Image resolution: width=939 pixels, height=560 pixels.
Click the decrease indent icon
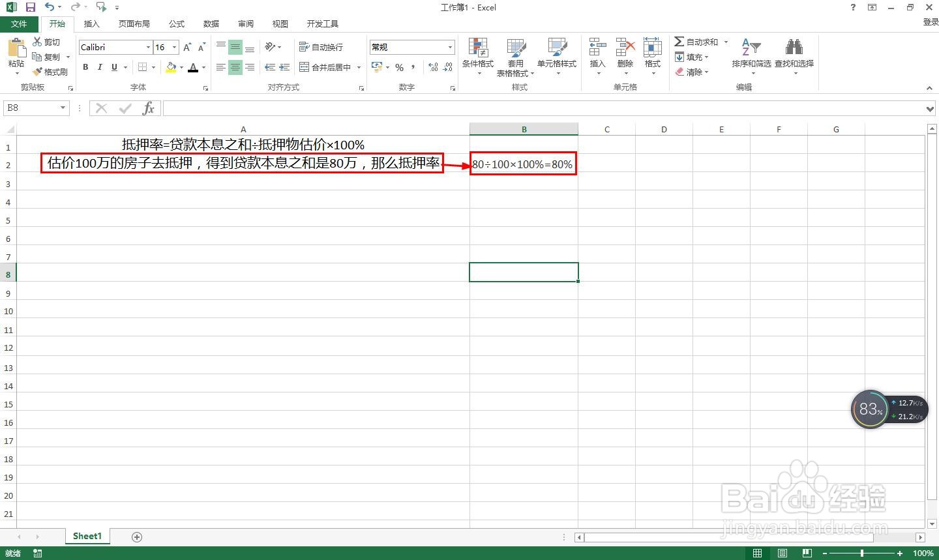click(270, 67)
